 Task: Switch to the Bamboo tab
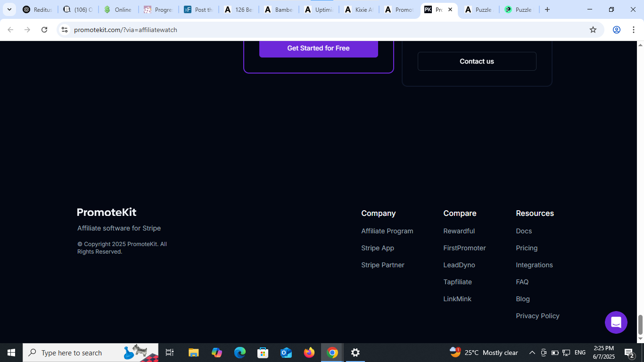click(x=279, y=9)
